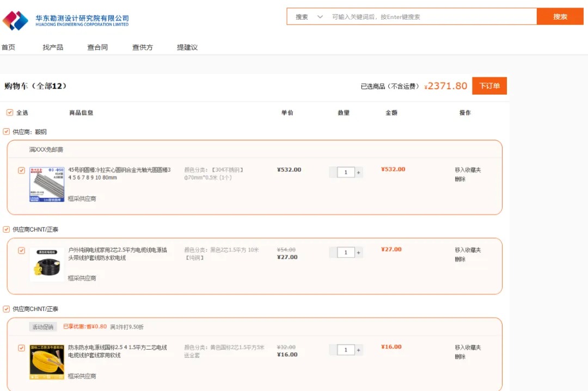Click the quantity field of the ¥532.00 item

pyautogui.click(x=346, y=172)
